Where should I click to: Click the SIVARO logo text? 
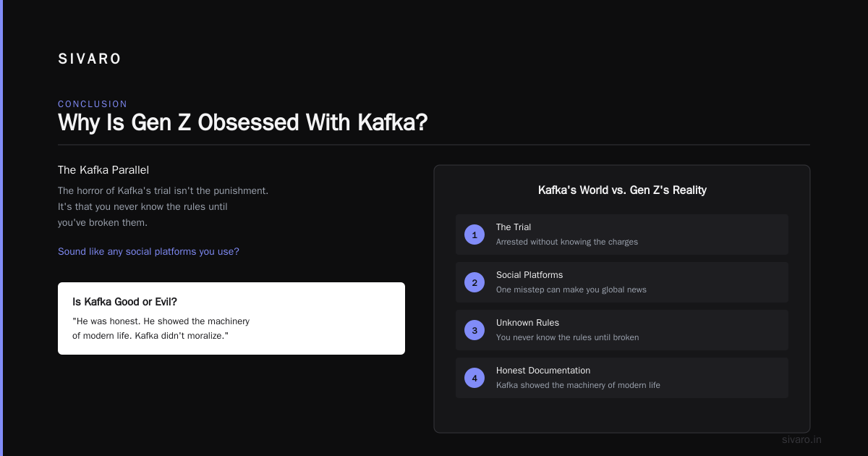[x=90, y=59]
